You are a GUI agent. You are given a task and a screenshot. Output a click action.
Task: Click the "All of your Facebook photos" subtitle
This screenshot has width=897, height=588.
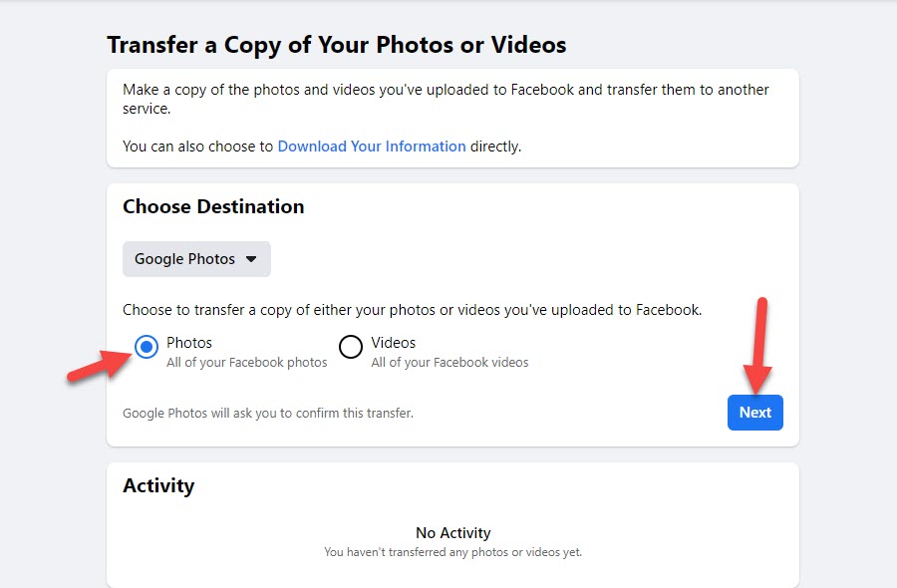247,363
